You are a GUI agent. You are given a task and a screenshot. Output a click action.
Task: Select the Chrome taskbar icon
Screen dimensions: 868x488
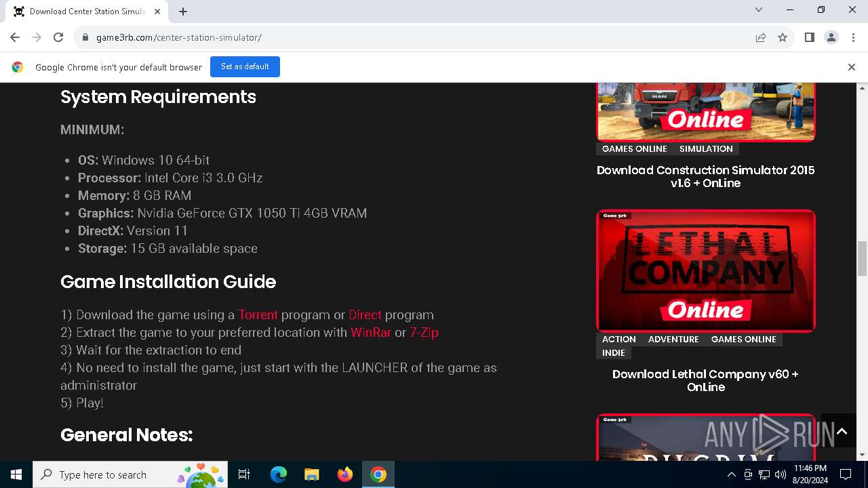(x=378, y=474)
